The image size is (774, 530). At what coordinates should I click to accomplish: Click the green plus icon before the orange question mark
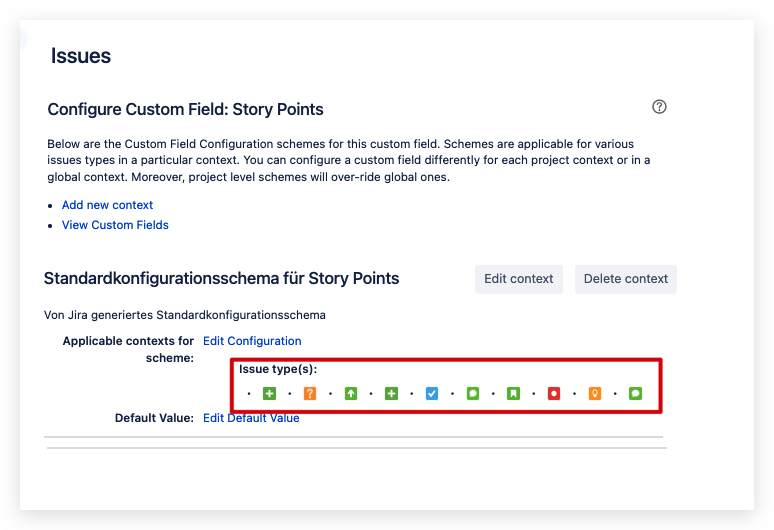tap(269, 393)
